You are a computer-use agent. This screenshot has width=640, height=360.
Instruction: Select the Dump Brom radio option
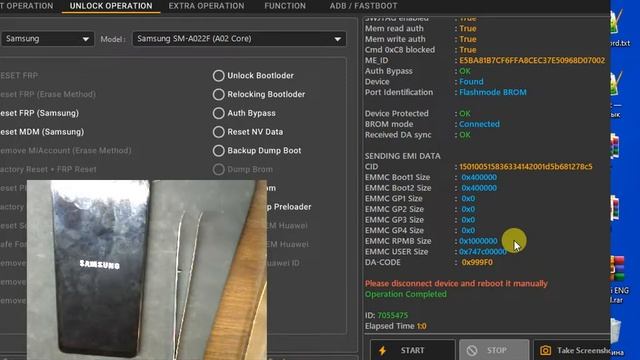pos(218,169)
